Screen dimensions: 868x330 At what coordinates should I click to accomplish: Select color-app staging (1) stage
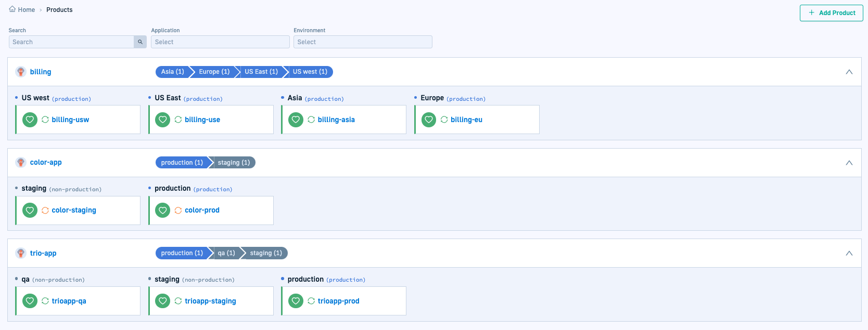coord(234,163)
